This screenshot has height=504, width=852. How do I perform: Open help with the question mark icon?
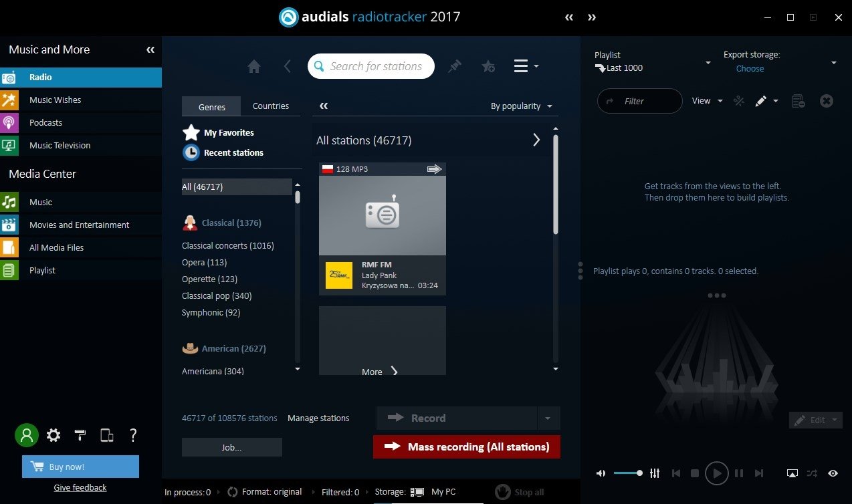[133, 435]
